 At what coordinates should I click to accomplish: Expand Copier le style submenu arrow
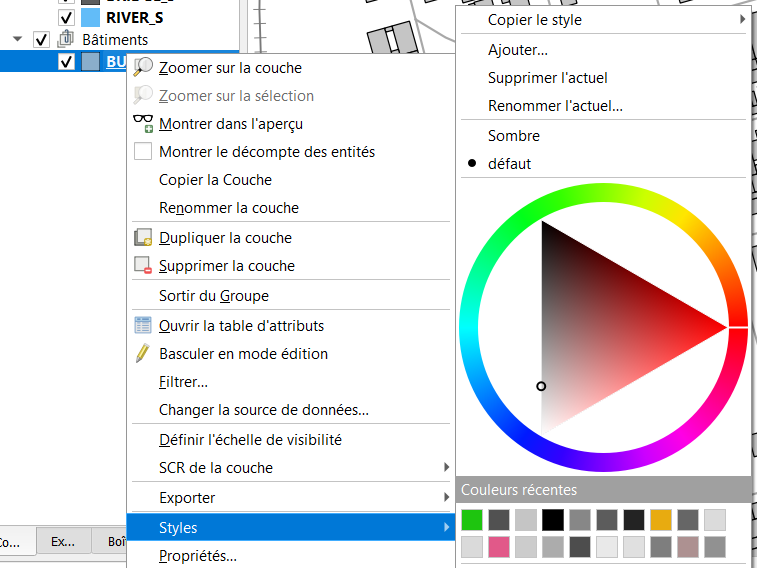tap(742, 19)
